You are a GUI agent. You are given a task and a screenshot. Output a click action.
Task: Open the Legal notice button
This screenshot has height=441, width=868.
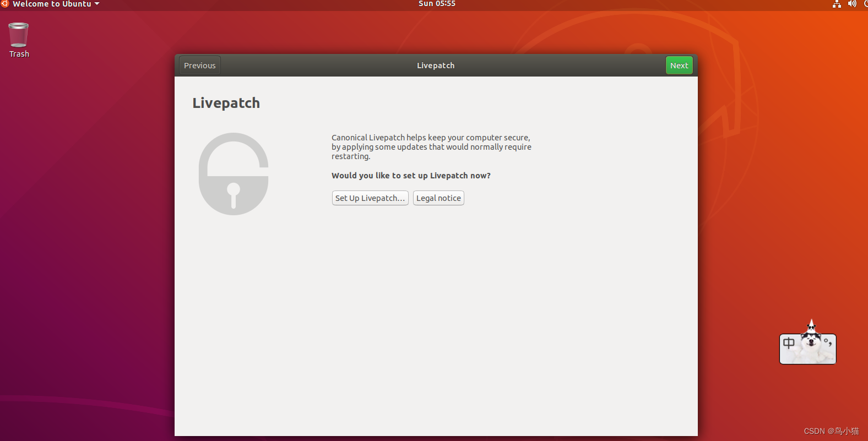point(438,198)
